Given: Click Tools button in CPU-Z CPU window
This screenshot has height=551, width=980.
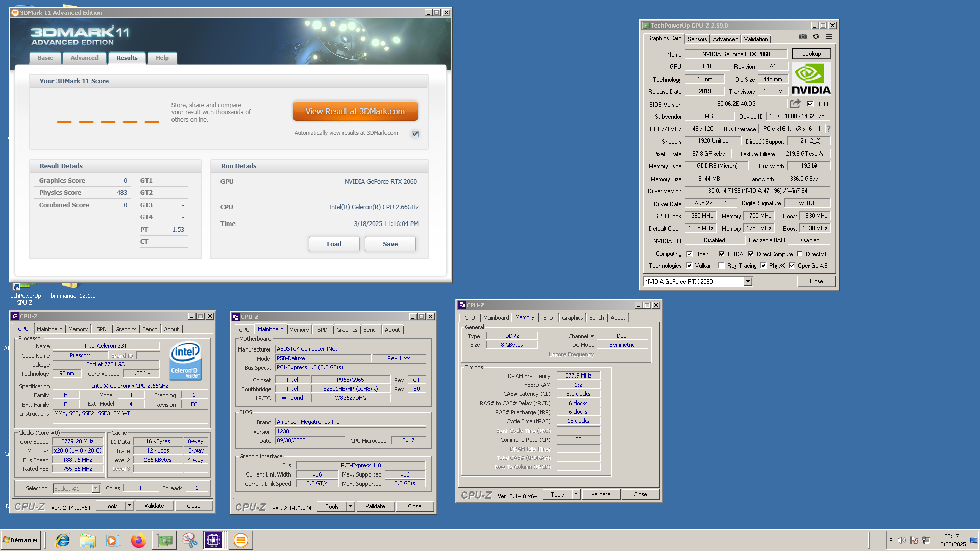Looking at the screenshot, I should (111, 506).
